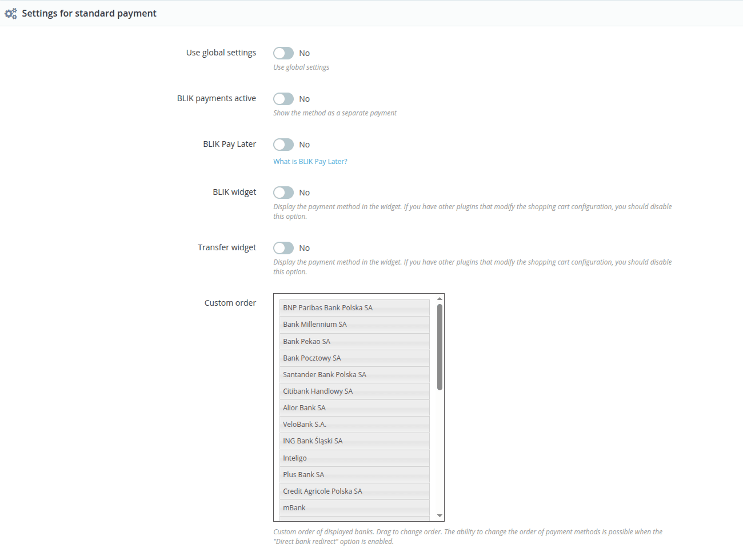Select Citibank Handlowy SA in list
Screen dimensions: 743x560
point(354,391)
